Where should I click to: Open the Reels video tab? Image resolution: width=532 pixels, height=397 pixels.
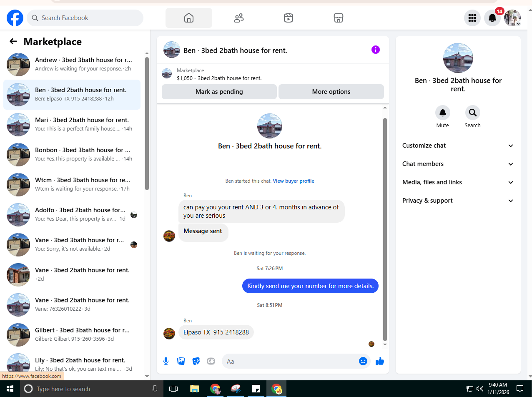[289, 18]
